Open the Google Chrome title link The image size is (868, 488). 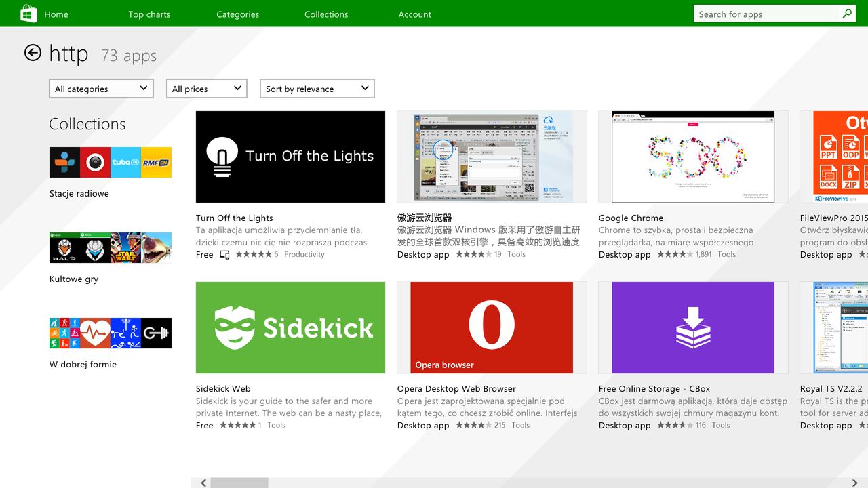(631, 218)
